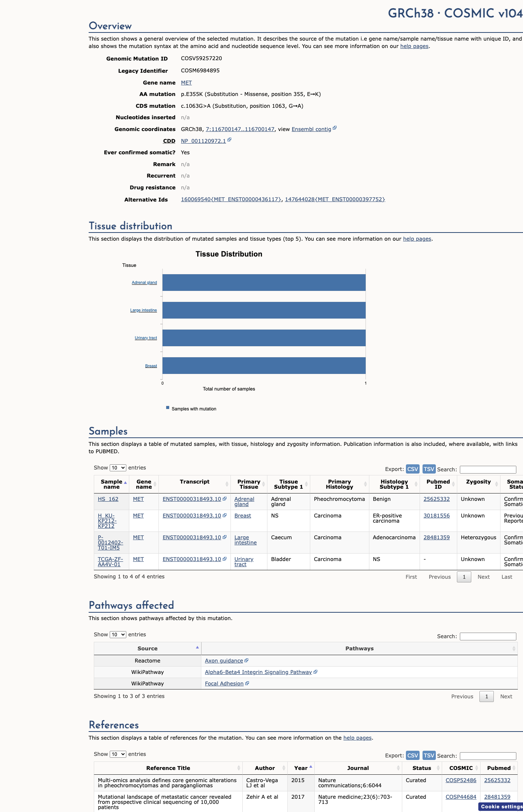Open Axon guidance pathway link
523x812 pixels.
tap(224, 661)
